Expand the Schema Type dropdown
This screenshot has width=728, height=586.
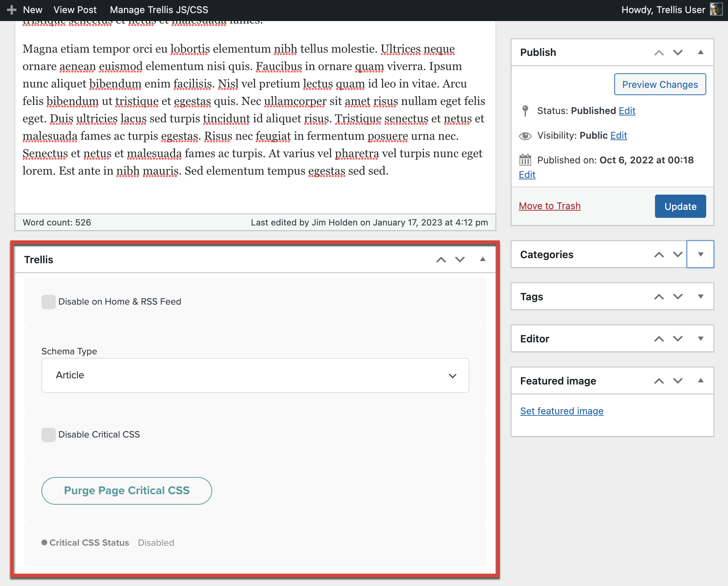click(453, 375)
